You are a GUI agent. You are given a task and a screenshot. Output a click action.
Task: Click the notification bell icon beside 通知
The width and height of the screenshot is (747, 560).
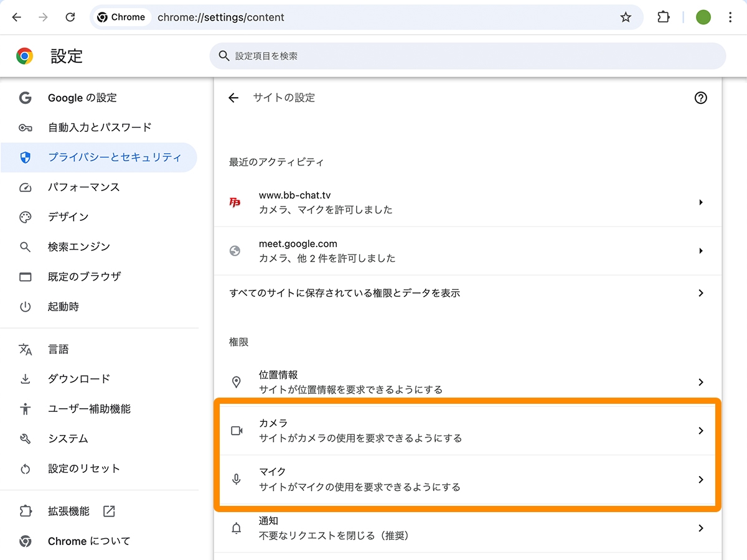(237, 528)
